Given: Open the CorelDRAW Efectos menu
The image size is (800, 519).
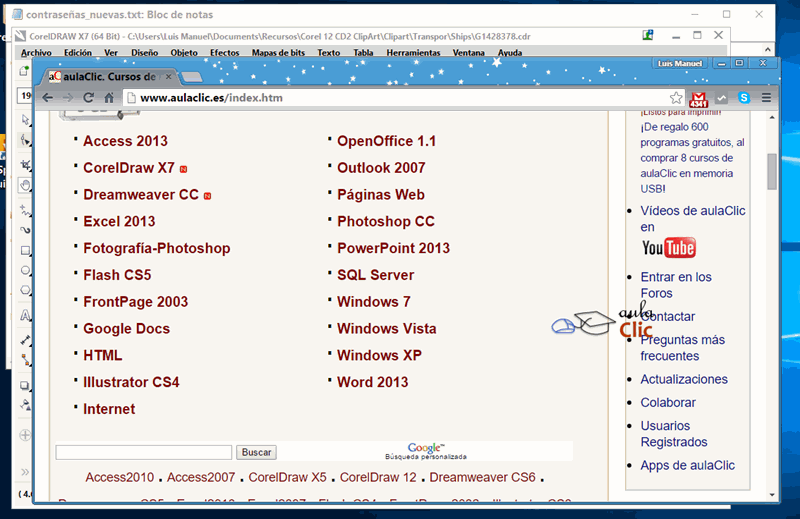Looking at the screenshot, I should tap(224, 52).
